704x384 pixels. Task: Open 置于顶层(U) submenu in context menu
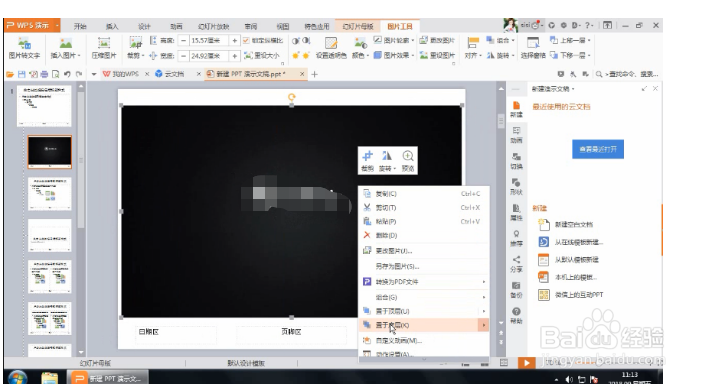pos(423,311)
